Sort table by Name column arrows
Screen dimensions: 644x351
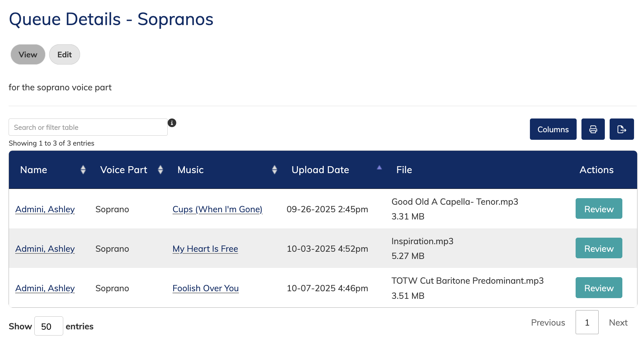(x=83, y=170)
